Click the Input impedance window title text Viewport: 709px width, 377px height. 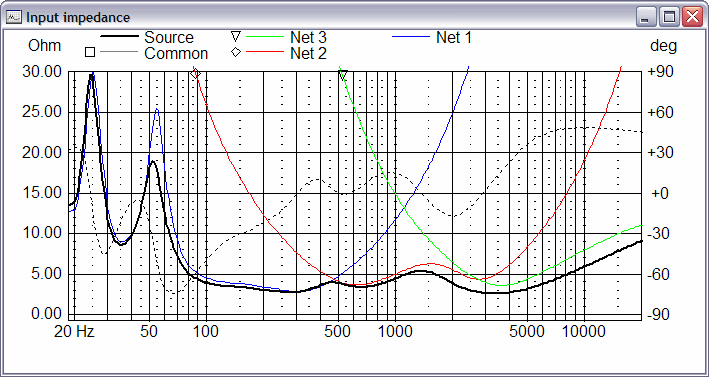(78, 18)
